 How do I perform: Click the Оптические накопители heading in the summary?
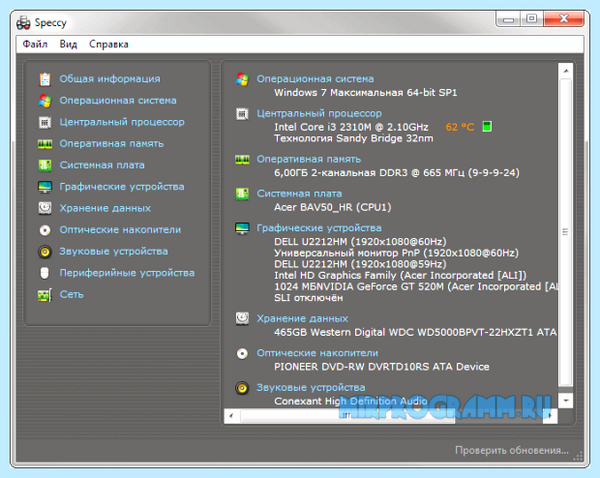(x=317, y=353)
